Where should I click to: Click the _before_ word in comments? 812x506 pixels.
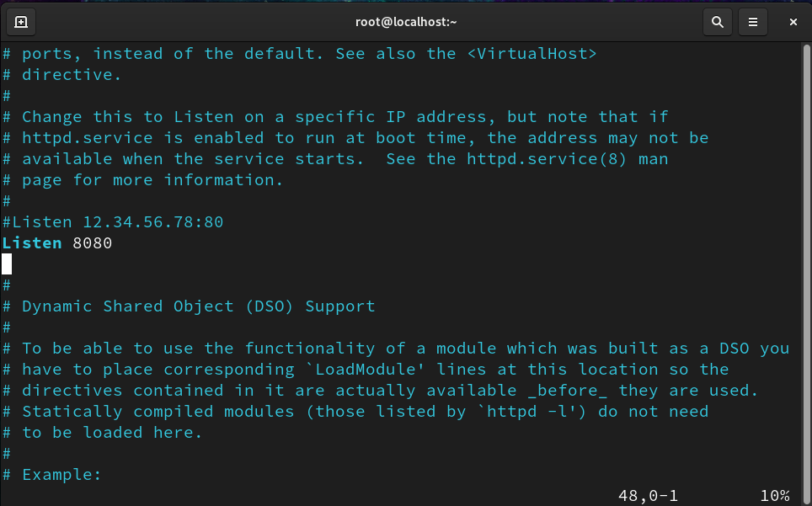point(567,391)
